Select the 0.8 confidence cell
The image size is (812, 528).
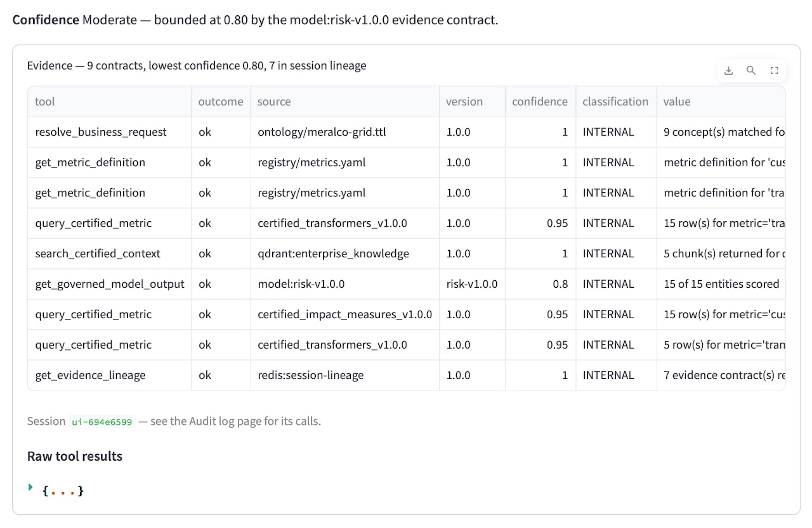[x=541, y=284]
